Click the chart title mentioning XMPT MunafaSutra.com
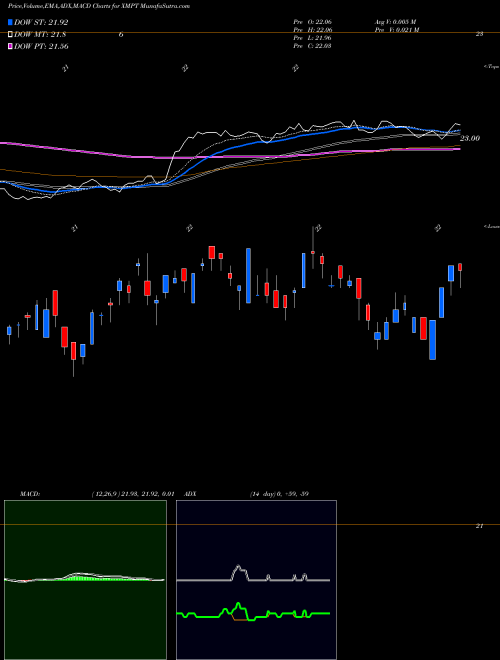This screenshot has width=500, height=660. coord(99,6)
